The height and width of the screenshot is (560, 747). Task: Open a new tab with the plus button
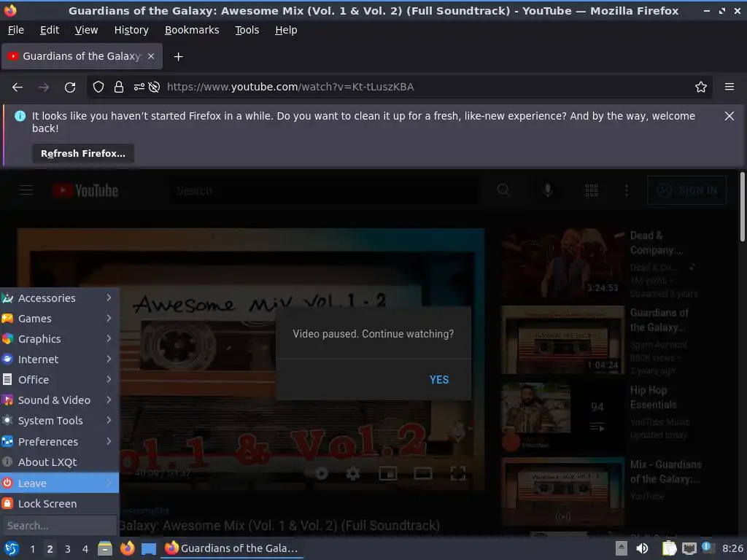(178, 57)
